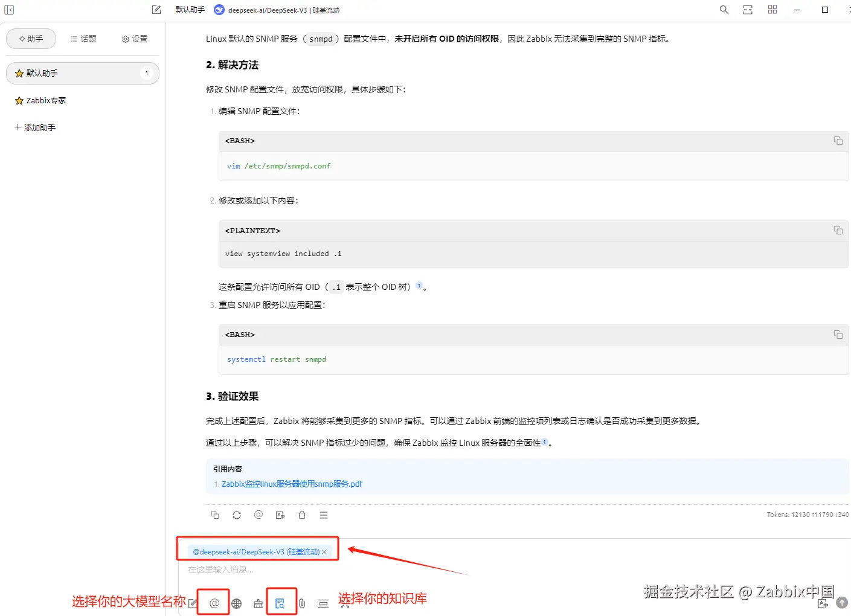Select a knowledge base from the input toolbar

280,603
